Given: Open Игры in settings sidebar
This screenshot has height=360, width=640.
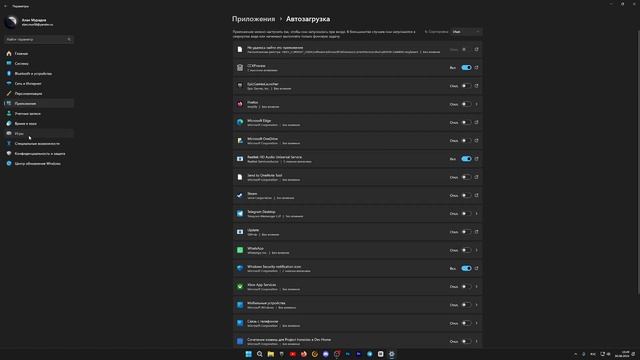Looking at the screenshot, I should tap(39, 133).
